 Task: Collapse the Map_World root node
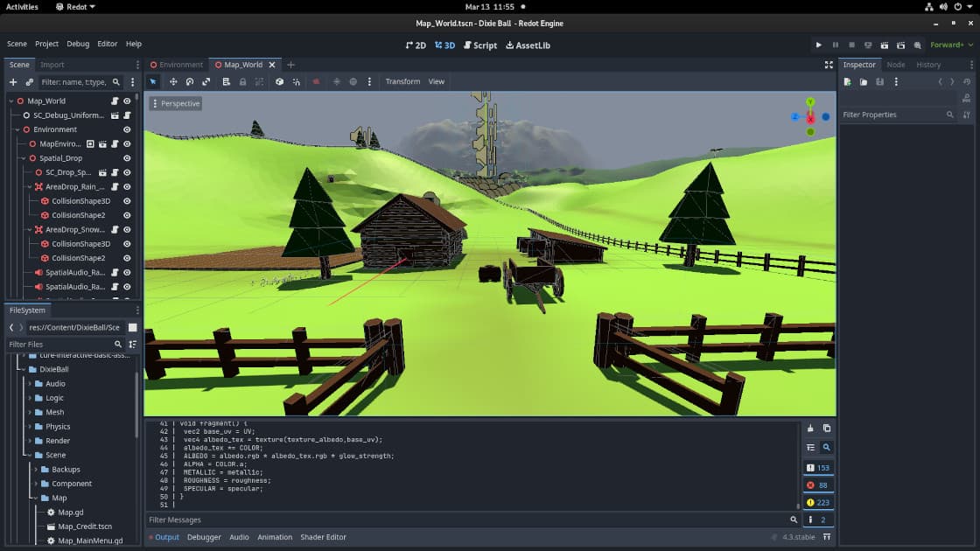(11, 101)
